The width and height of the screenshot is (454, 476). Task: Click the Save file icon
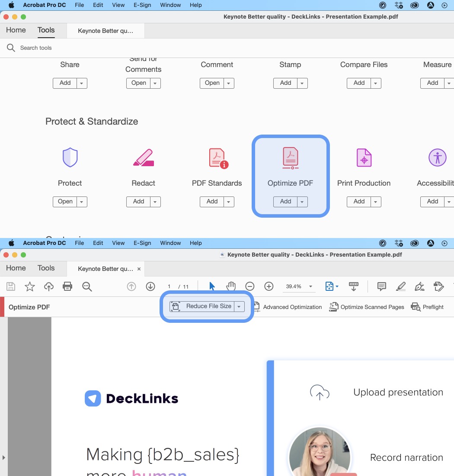click(x=10, y=286)
